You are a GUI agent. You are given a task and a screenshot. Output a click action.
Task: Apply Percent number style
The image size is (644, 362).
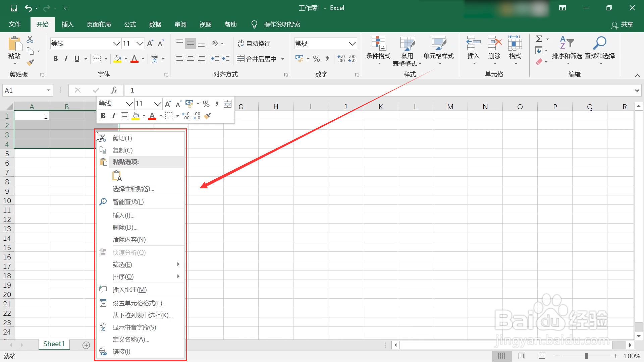point(316,59)
